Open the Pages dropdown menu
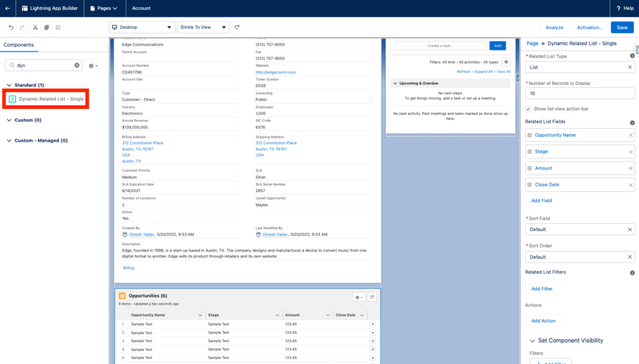 pyautogui.click(x=104, y=8)
